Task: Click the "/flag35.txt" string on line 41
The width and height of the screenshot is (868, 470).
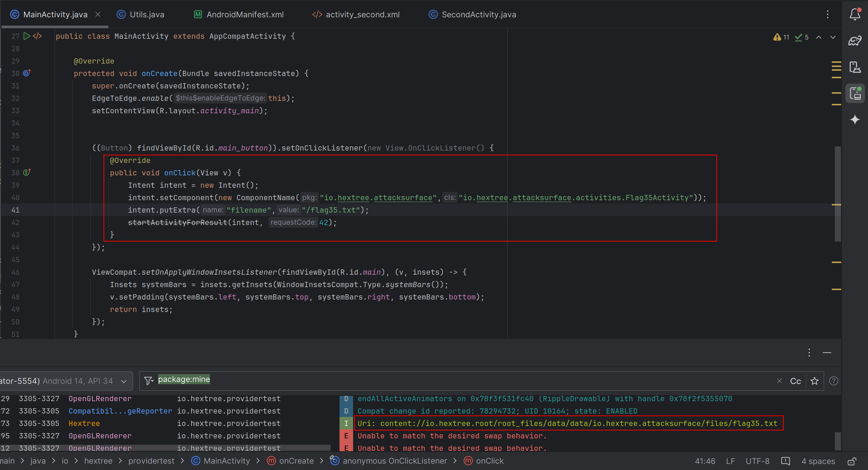Action: [x=331, y=210]
